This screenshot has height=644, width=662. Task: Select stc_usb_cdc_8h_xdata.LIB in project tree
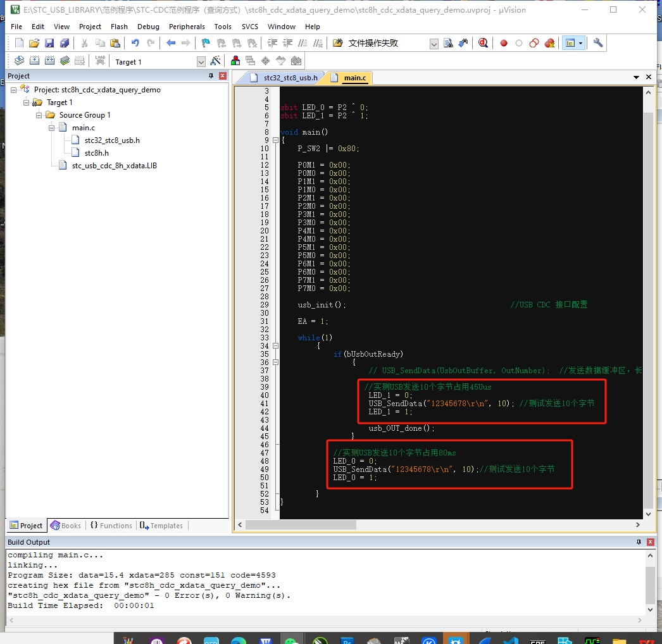pos(115,166)
